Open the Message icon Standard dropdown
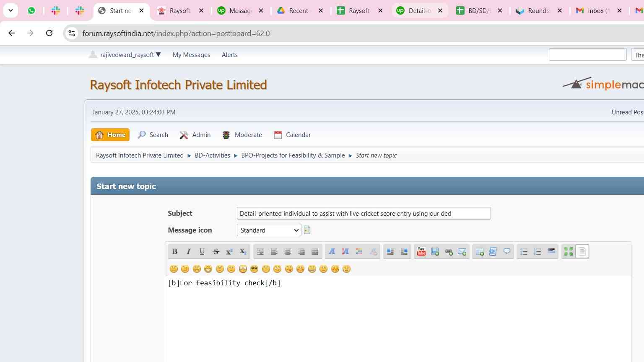 (269, 230)
